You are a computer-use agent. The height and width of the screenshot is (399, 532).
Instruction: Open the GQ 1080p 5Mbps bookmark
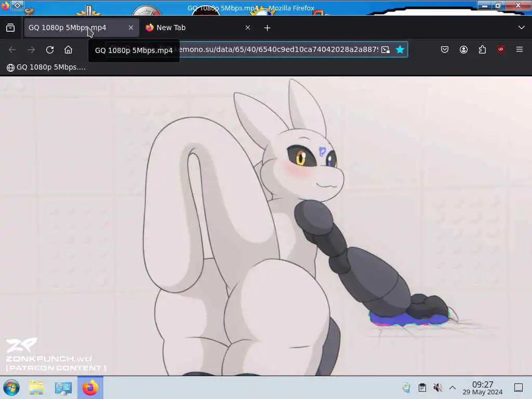(x=46, y=67)
